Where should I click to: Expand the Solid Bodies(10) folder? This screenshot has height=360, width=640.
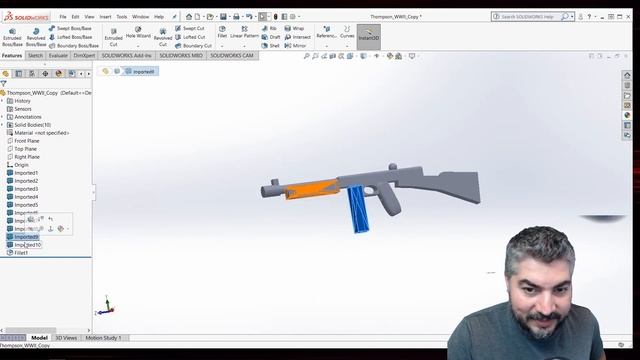click(2, 125)
